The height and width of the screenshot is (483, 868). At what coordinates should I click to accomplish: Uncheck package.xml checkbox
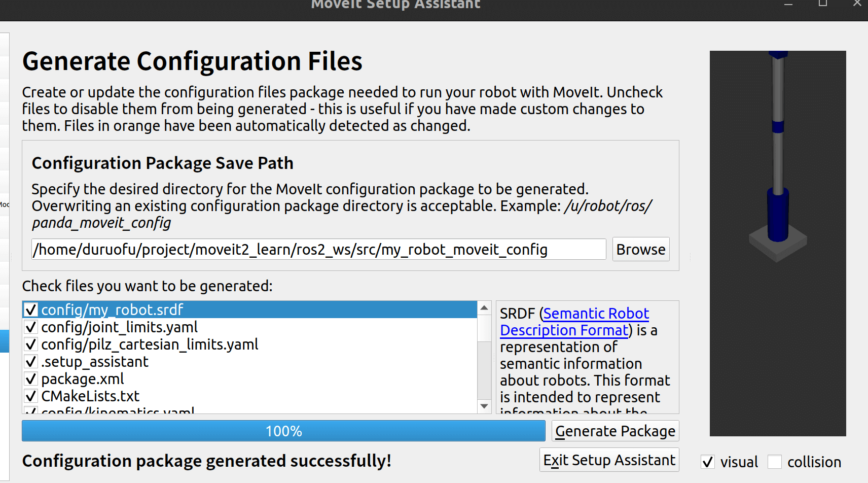pos(31,378)
